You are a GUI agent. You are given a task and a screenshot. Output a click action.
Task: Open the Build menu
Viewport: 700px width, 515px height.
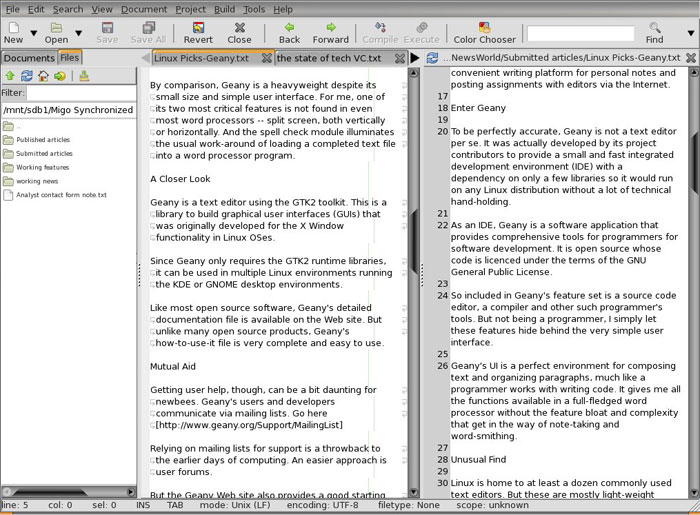pos(224,9)
